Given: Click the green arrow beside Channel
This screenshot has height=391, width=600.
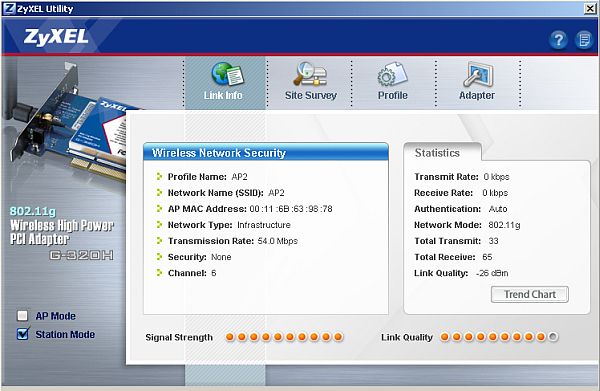Looking at the screenshot, I should coord(159,273).
